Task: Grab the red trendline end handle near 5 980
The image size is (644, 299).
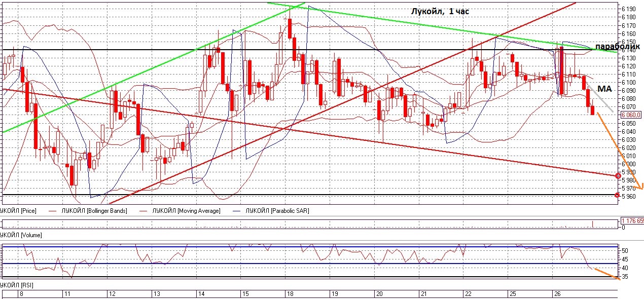Action: click(618, 176)
